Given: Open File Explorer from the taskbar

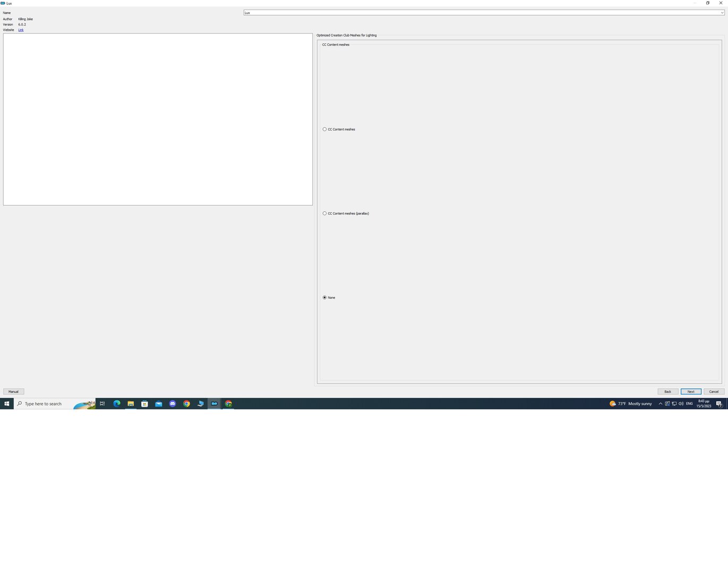Looking at the screenshot, I should (x=131, y=404).
